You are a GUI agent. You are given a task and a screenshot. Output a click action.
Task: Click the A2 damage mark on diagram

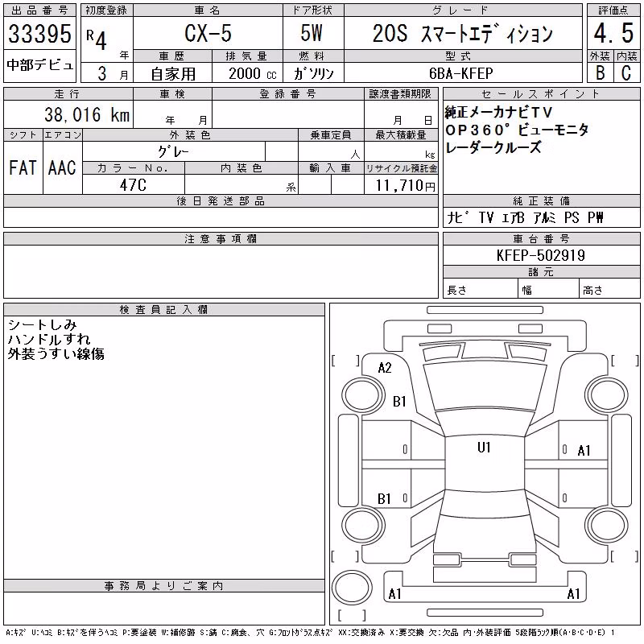click(385, 368)
